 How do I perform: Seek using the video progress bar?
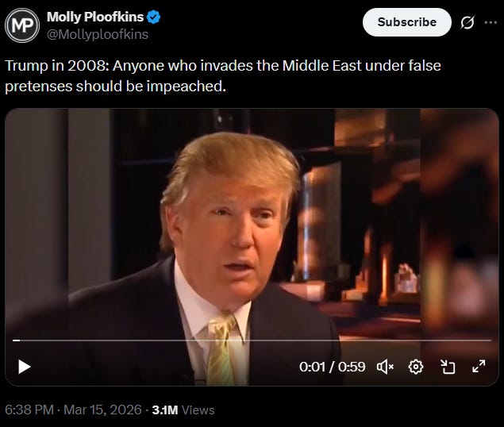[252, 340]
